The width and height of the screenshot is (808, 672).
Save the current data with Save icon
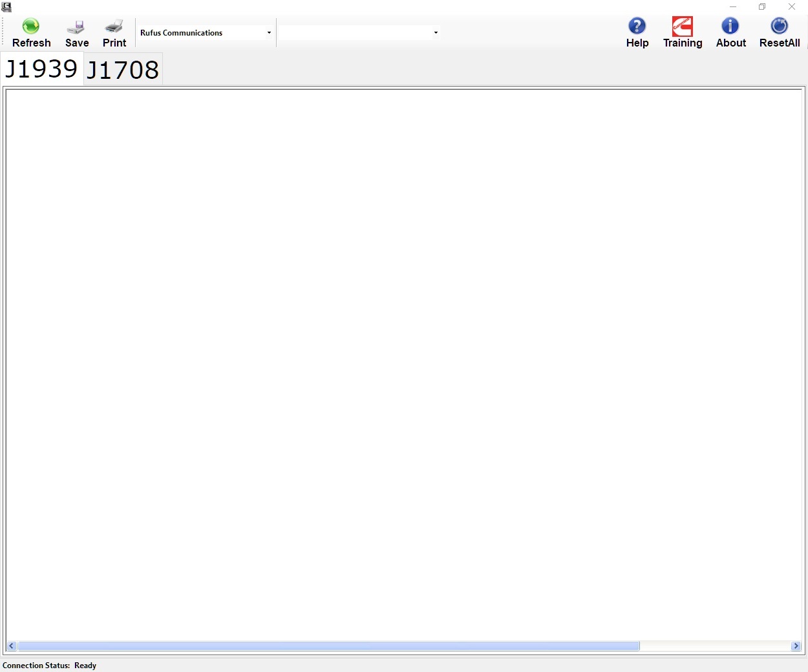point(76,27)
